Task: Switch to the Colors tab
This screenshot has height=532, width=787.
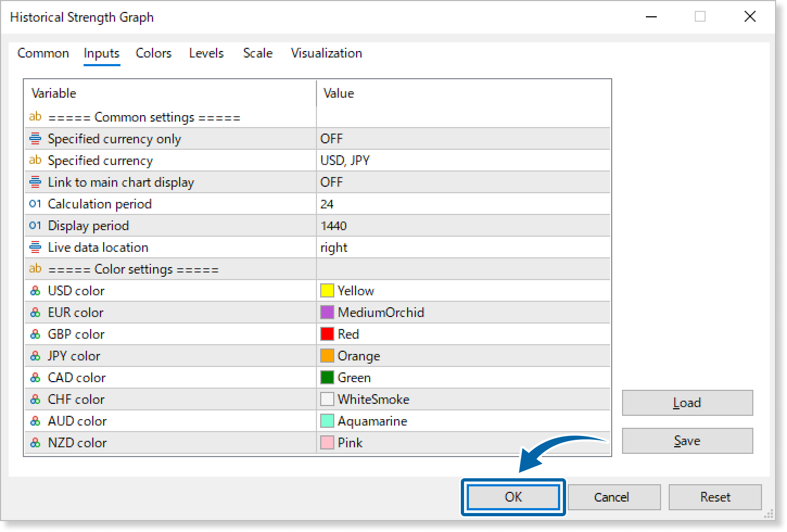Action: (153, 53)
